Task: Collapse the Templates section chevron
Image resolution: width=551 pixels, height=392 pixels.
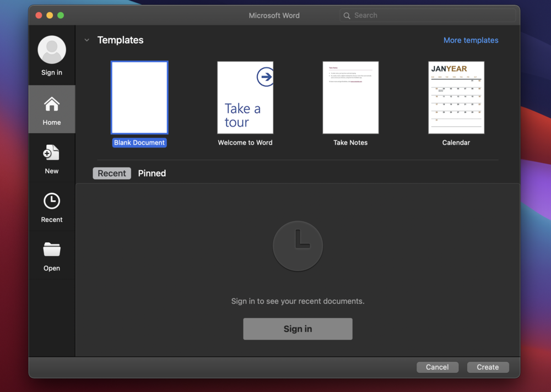Action: pos(87,40)
